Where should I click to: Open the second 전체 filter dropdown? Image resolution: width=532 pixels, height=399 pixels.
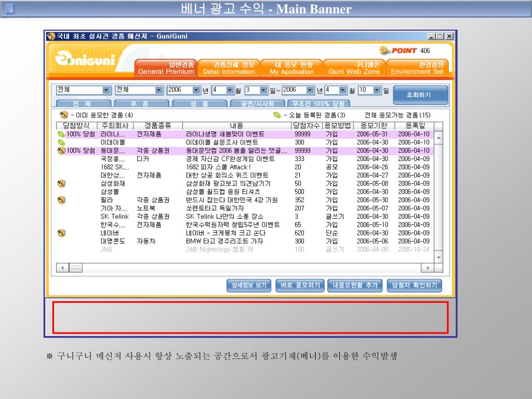pos(159,90)
